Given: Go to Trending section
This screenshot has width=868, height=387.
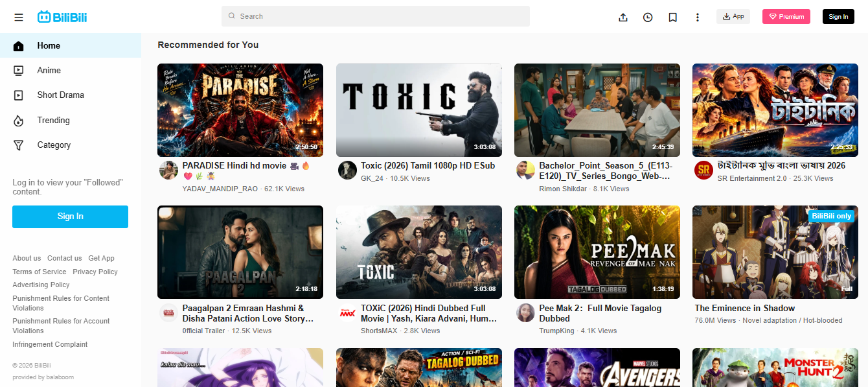Looking at the screenshot, I should click(71, 121).
